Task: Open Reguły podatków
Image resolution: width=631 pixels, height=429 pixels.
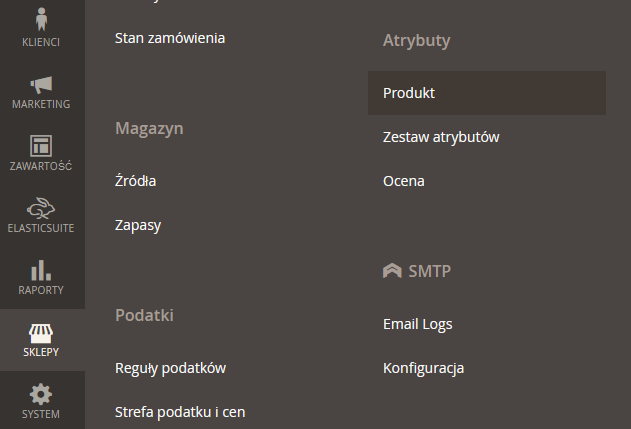Action: (x=171, y=368)
